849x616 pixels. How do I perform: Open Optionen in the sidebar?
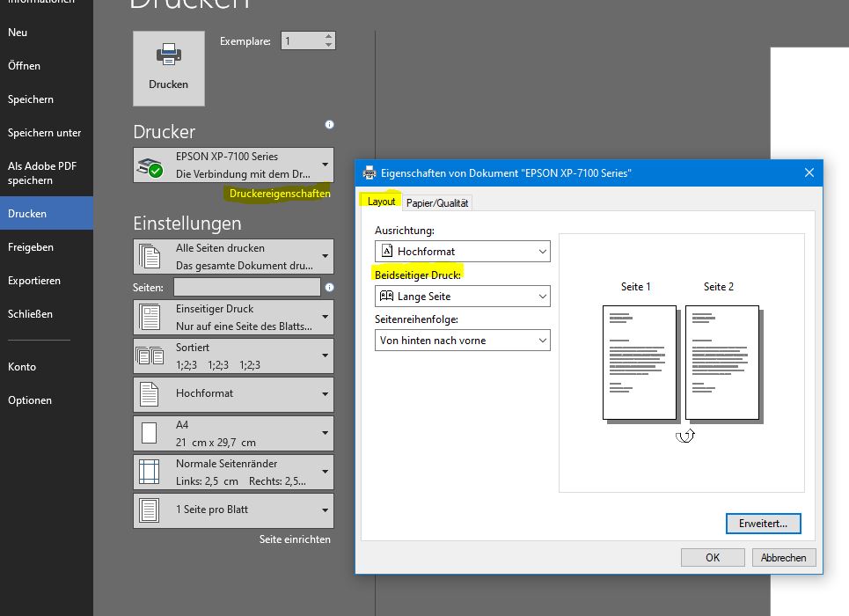tap(47, 400)
